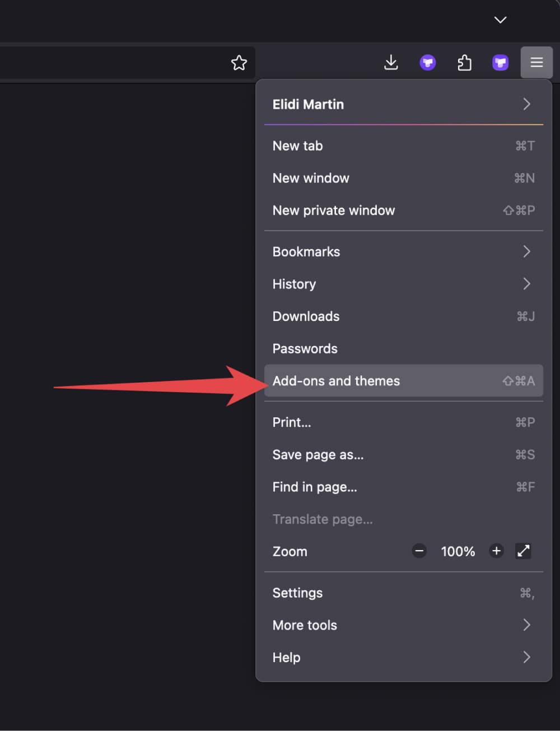Choose New private window
The width and height of the screenshot is (560, 731).
coord(404,211)
